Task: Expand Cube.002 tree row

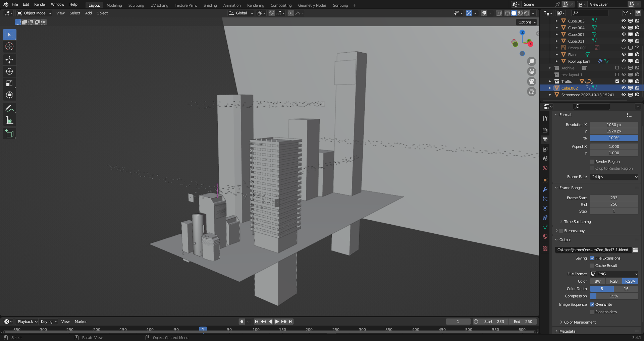Action: pyautogui.click(x=550, y=88)
